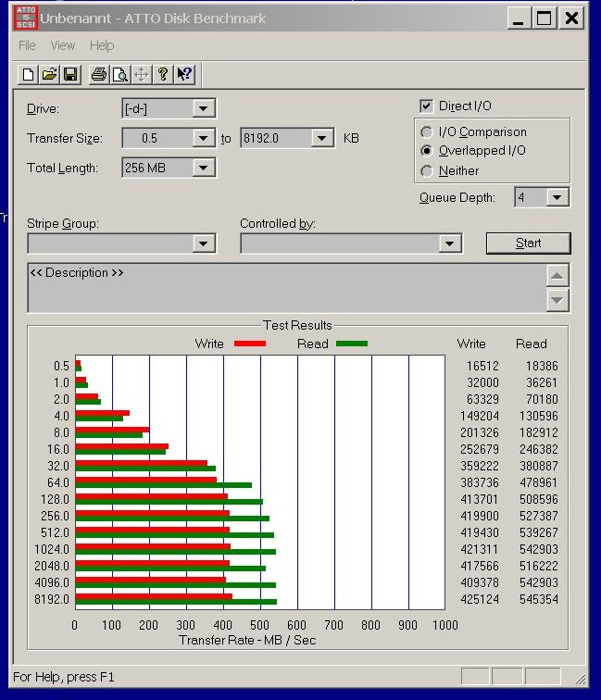Viewport: 601px width, 700px height.
Task: Open the Help menu
Action: [102, 45]
